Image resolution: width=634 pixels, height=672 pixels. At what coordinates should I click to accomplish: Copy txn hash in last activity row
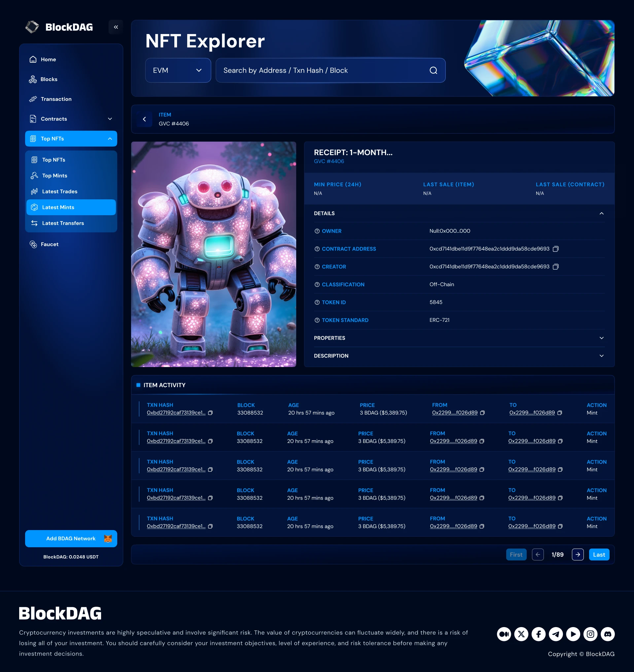click(210, 526)
